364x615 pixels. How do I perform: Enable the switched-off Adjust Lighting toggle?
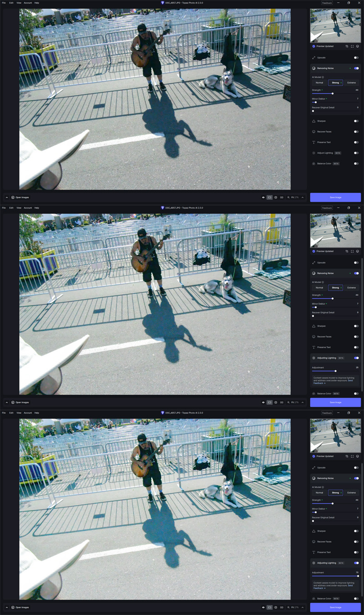click(356, 153)
